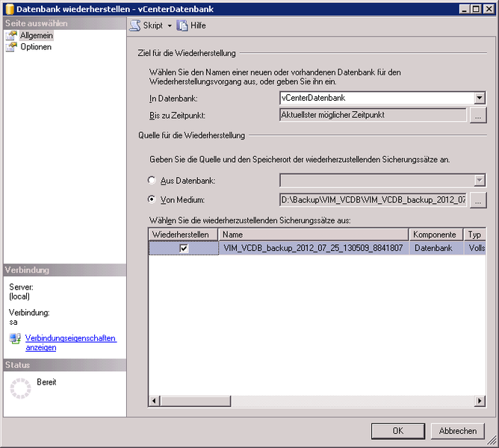Image resolution: width=499 pixels, height=448 pixels.
Task: Click the horizontal scrollbar right arrow
Action: pyautogui.click(x=480, y=401)
